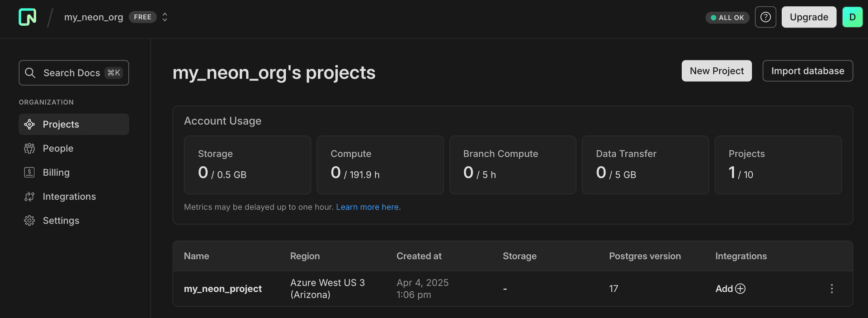Click the plus icon next to Add
Screen dimensions: 868x318
(740, 289)
